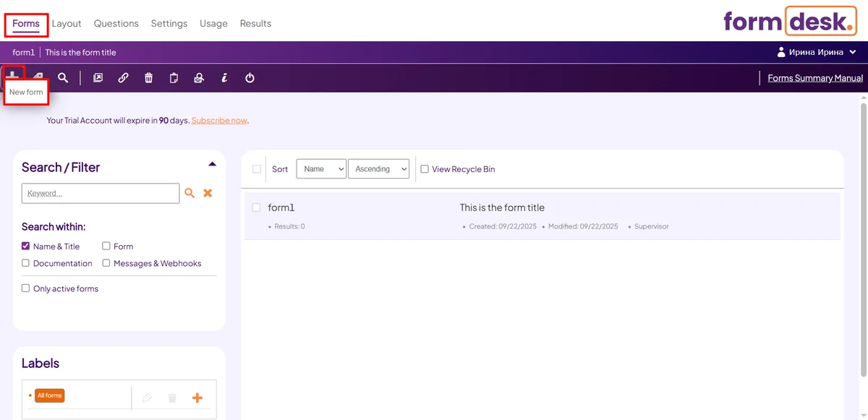Screen dimensions: 868x420
Task: Click into the Keyword search field
Action: (x=101, y=194)
